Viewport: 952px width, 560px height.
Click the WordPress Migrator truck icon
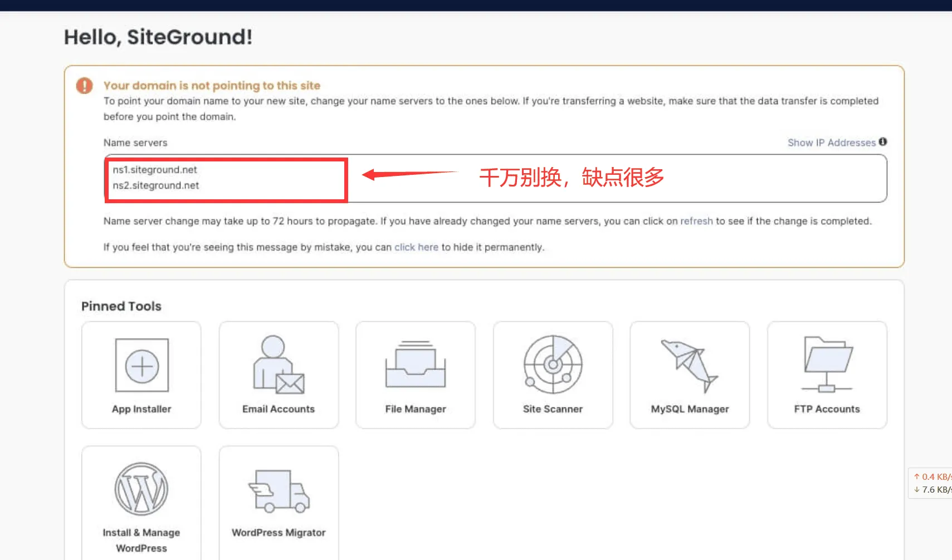tap(279, 490)
